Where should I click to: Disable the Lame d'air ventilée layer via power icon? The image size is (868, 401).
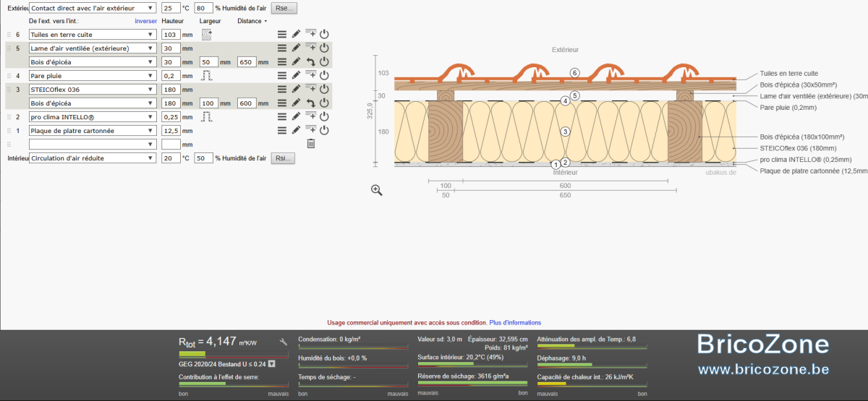(x=324, y=48)
